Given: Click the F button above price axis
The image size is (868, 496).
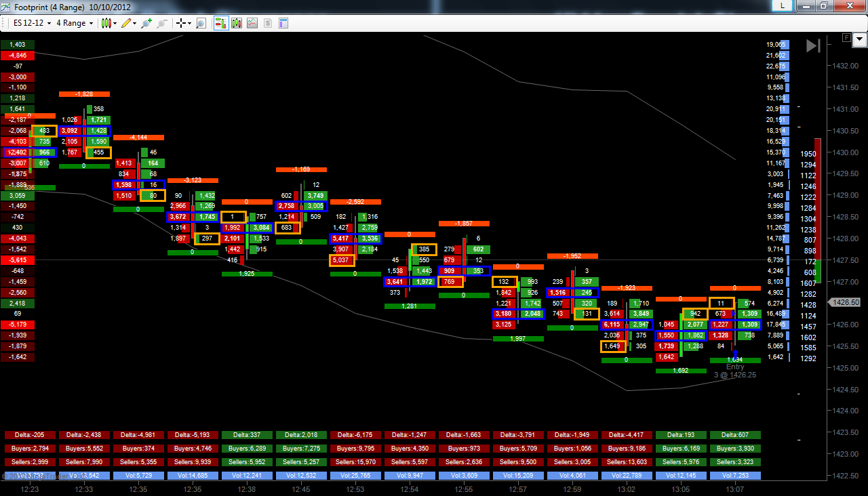Looking at the screenshot, I should coord(845,38).
